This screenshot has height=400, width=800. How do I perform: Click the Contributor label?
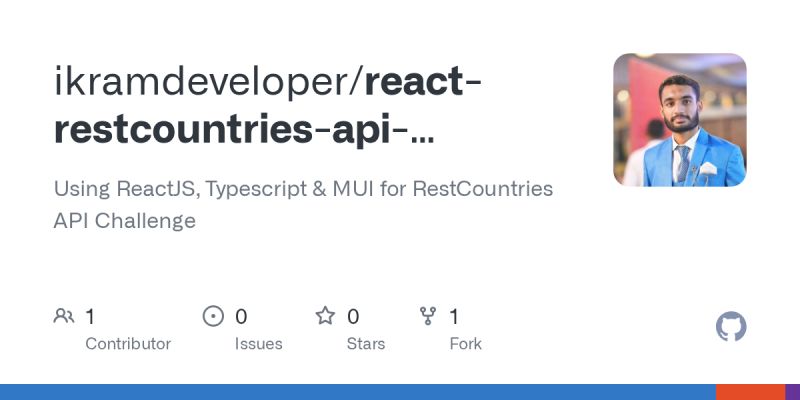pos(128,344)
